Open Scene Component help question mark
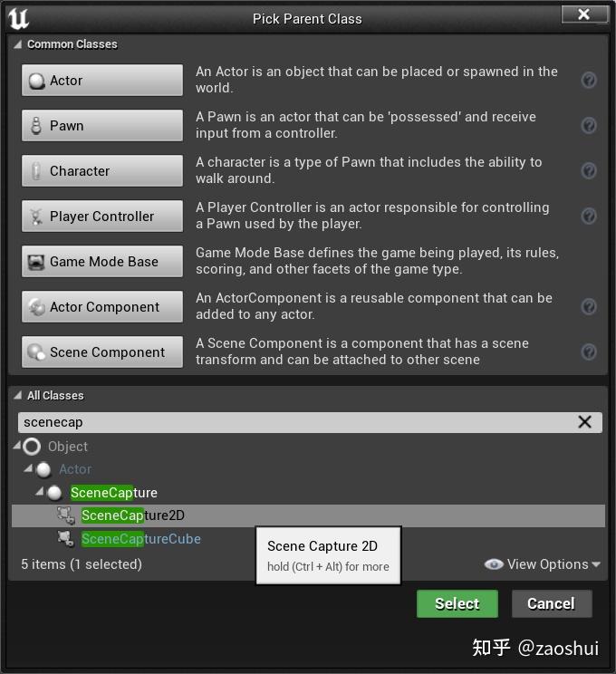 pos(588,352)
